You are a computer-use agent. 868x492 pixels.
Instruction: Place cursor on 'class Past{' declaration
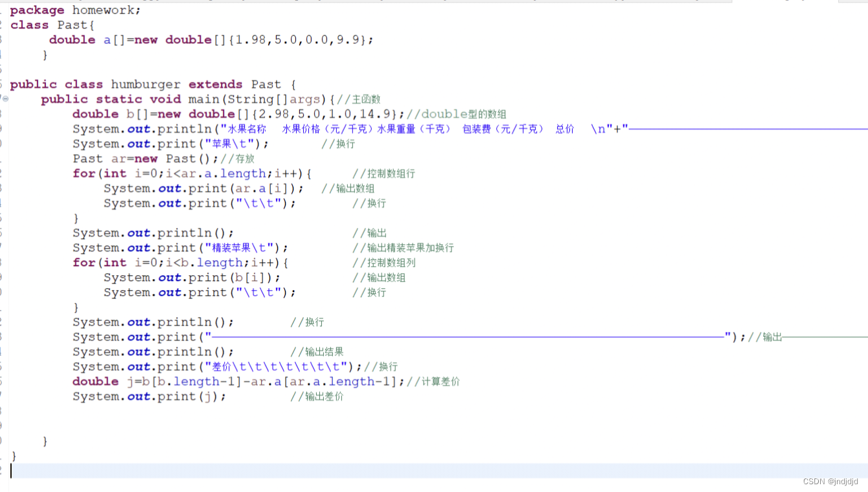coord(53,25)
